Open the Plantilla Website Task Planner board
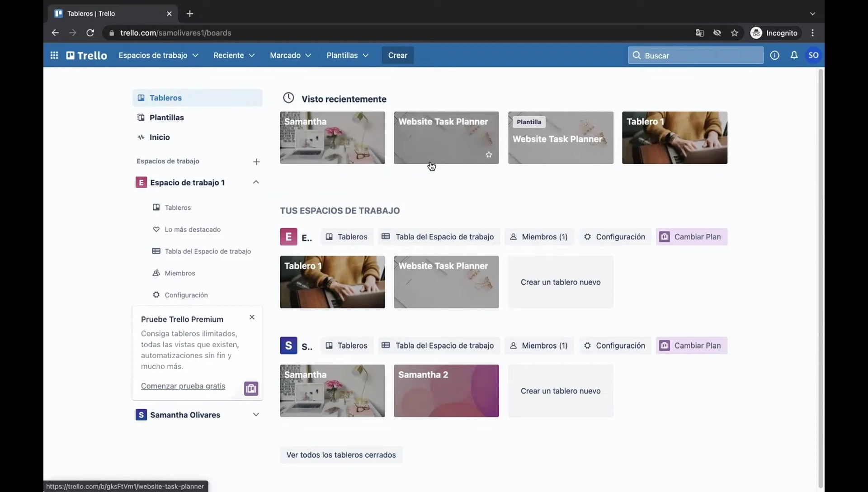868x492 pixels. pyautogui.click(x=561, y=137)
